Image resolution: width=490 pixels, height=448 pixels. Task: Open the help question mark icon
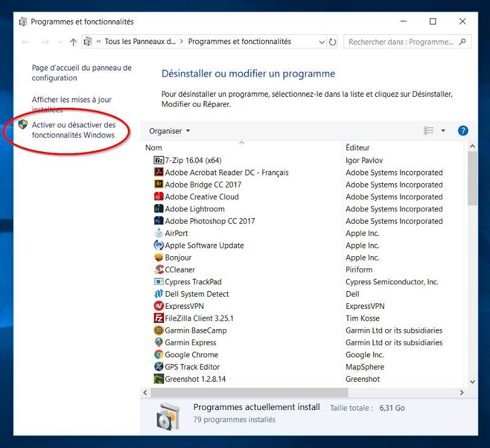[x=463, y=131]
